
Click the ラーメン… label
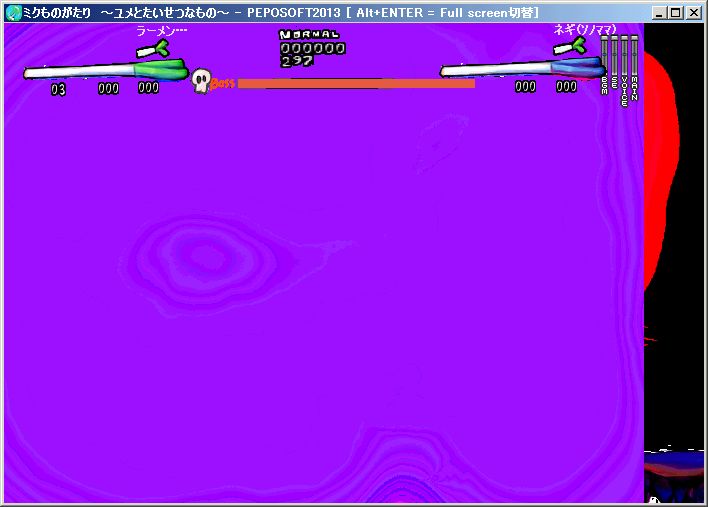pos(162,31)
